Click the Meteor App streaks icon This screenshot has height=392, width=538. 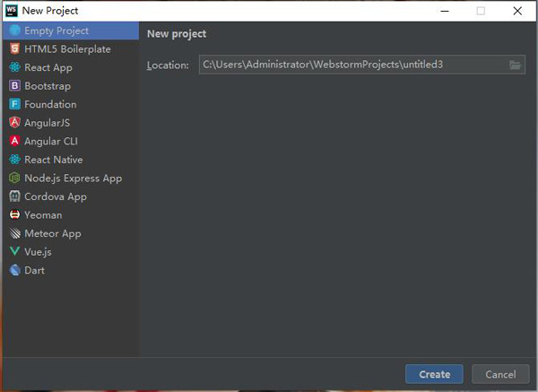pyautogui.click(x=14, y=233)
